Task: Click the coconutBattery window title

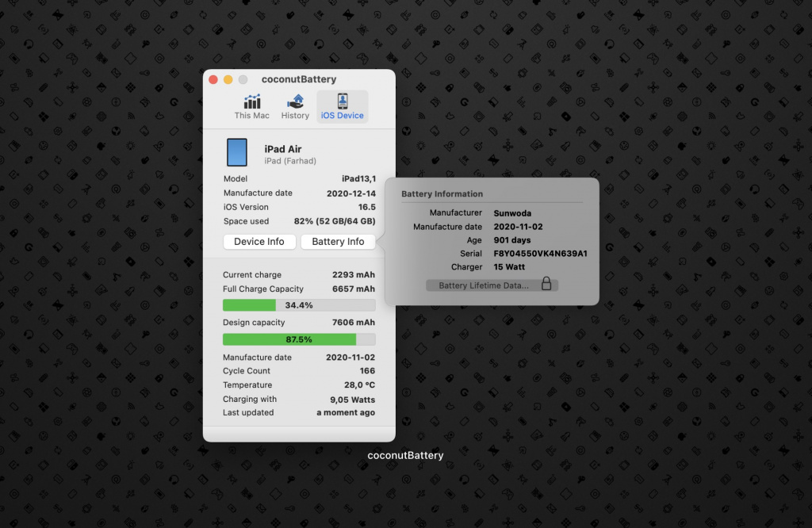Action: (299, 79)
